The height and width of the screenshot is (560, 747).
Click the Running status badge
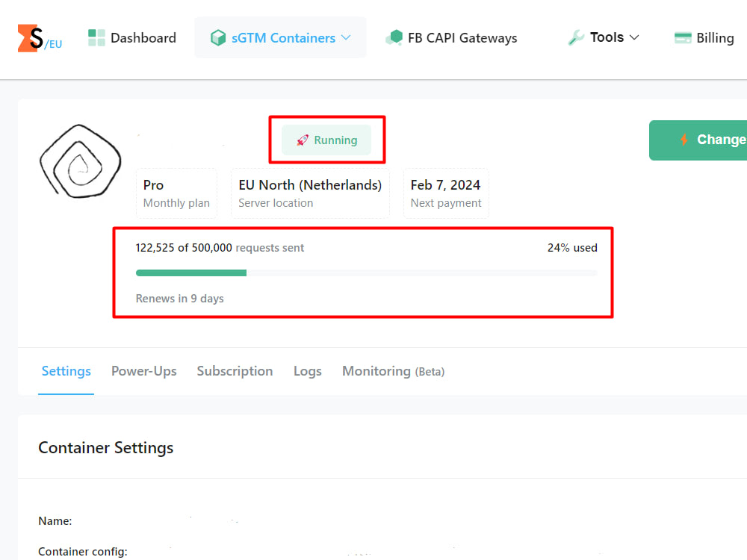click(x=326, y=140)
